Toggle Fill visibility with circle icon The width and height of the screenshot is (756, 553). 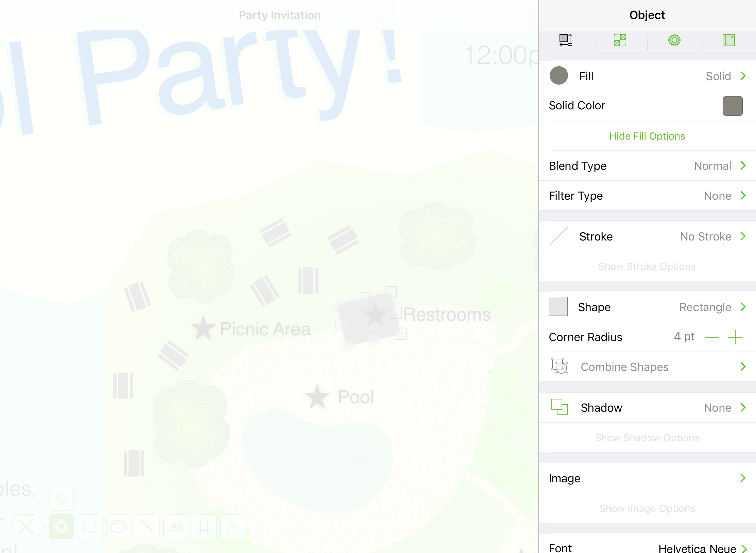click(559, 76)
